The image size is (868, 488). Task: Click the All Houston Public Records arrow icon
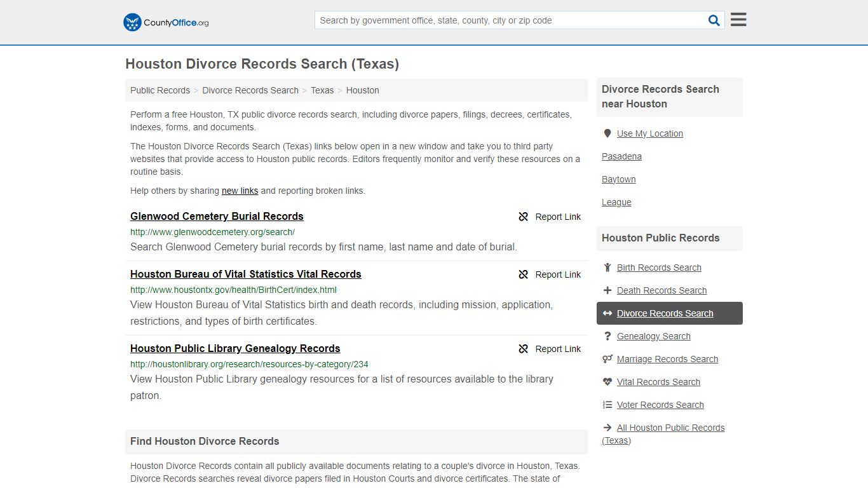[x=607, y=428]
